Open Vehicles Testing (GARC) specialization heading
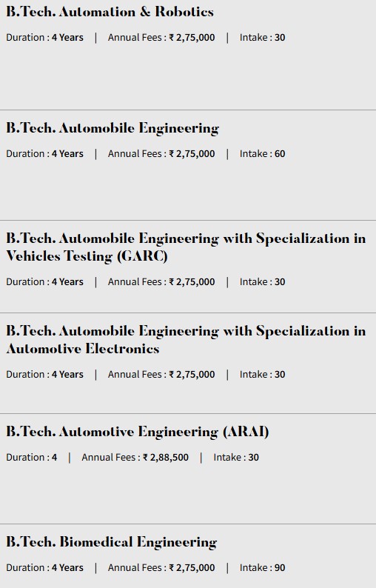The width and height of the screenshot is (376, 588). [x=186, y=247]
